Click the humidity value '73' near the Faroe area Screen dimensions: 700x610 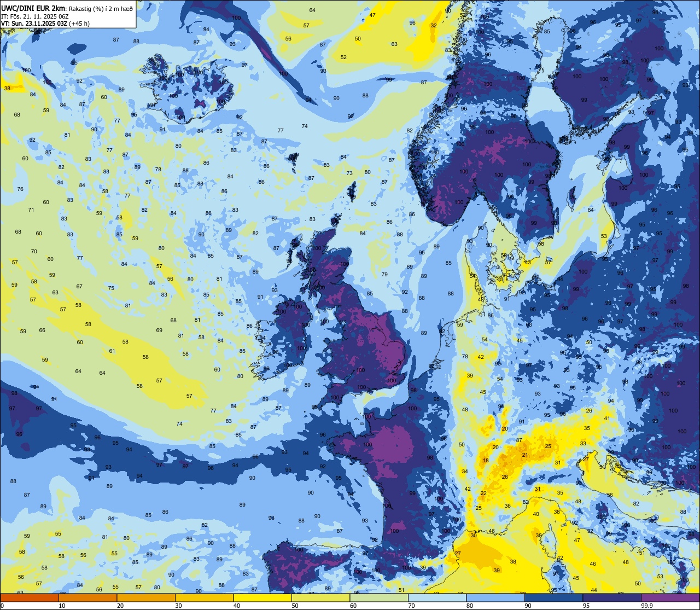(349, 173)
